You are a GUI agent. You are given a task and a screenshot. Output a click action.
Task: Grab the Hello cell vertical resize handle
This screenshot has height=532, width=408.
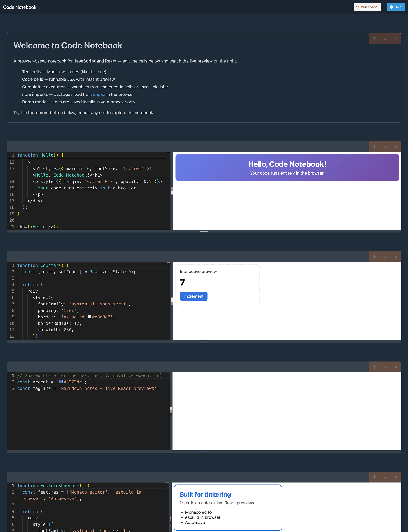(172, 191)
